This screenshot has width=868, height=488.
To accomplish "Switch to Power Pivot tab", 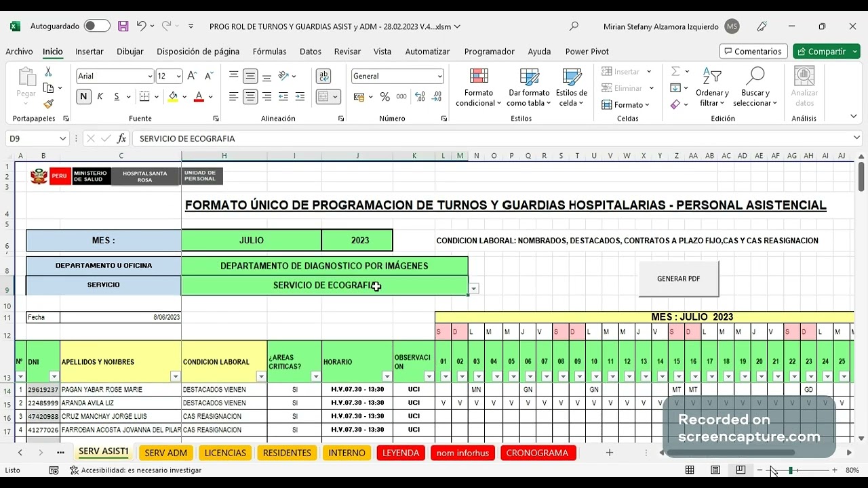I will [x=587, y=52].
